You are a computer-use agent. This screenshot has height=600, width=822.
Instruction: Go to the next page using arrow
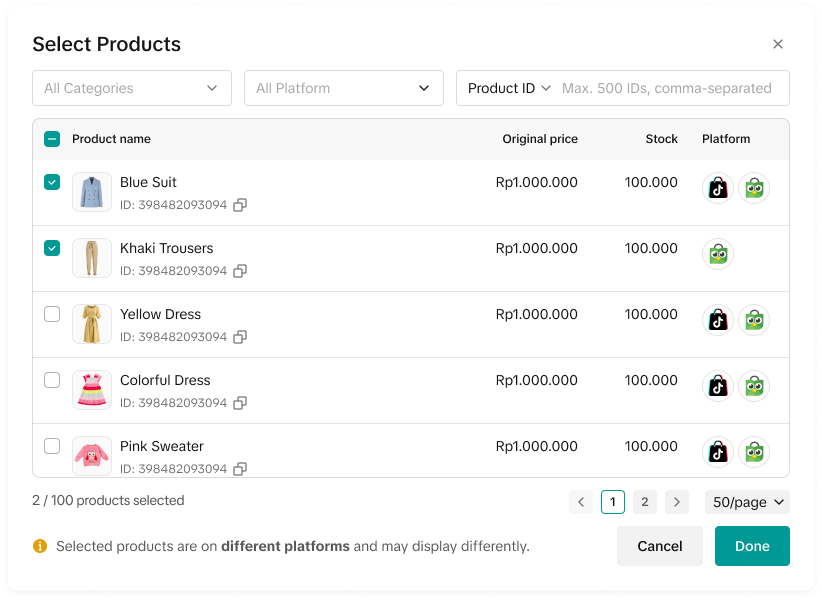coord(677,502)
